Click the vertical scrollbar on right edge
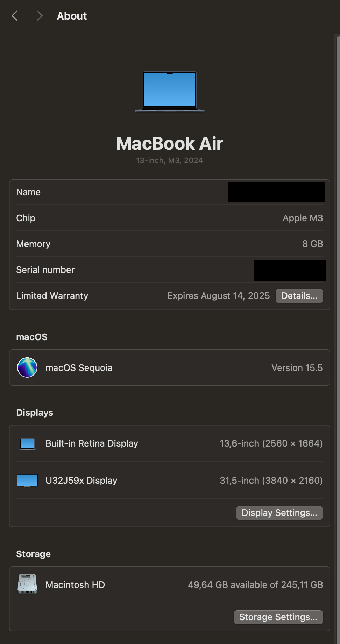The width and height of the screenshot is (340, 644). [337, 339]
